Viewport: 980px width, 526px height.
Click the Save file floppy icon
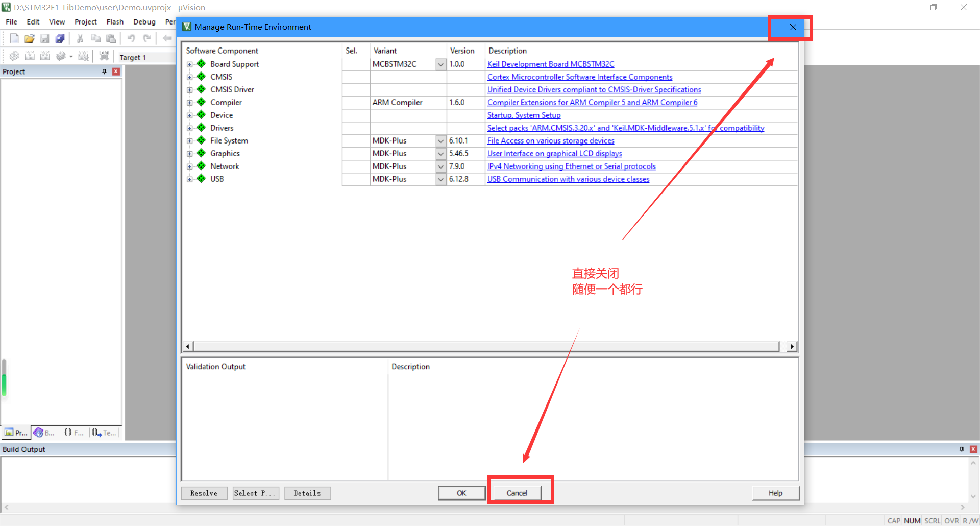point(45,38)
